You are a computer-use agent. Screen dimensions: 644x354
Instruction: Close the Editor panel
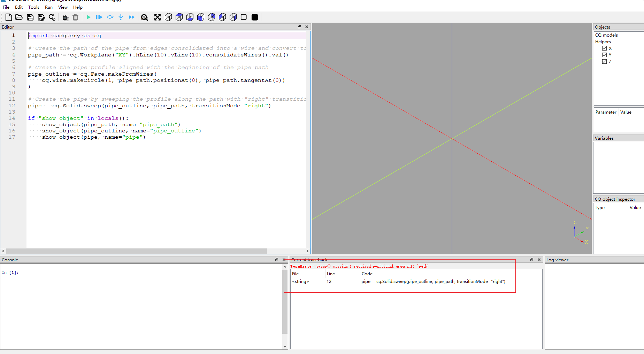pos(307,27)
